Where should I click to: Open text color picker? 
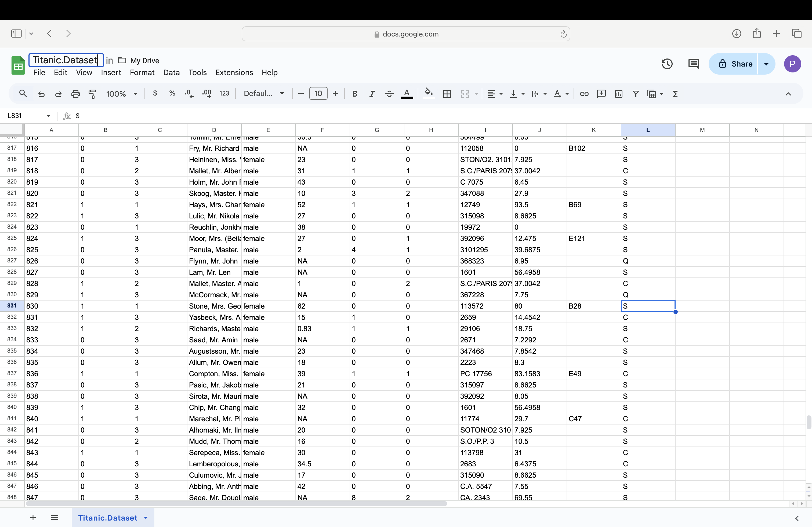coord(407,94)
